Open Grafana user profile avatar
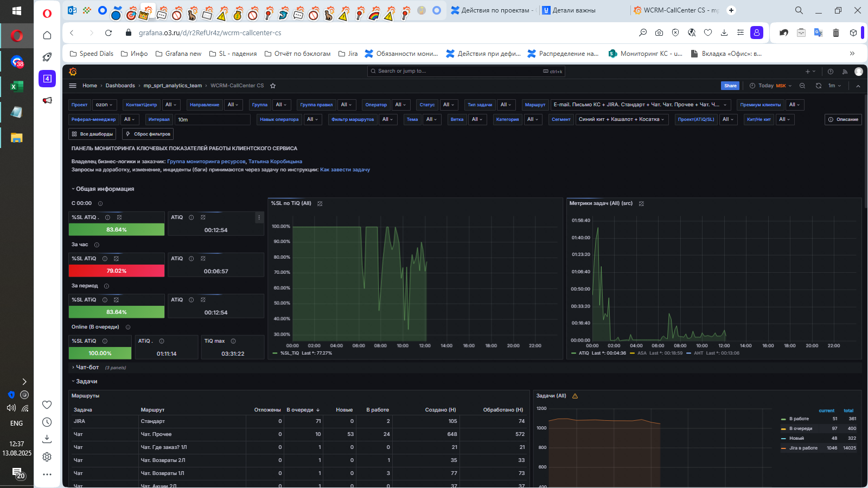868x488 pixels. click(858, 72)
